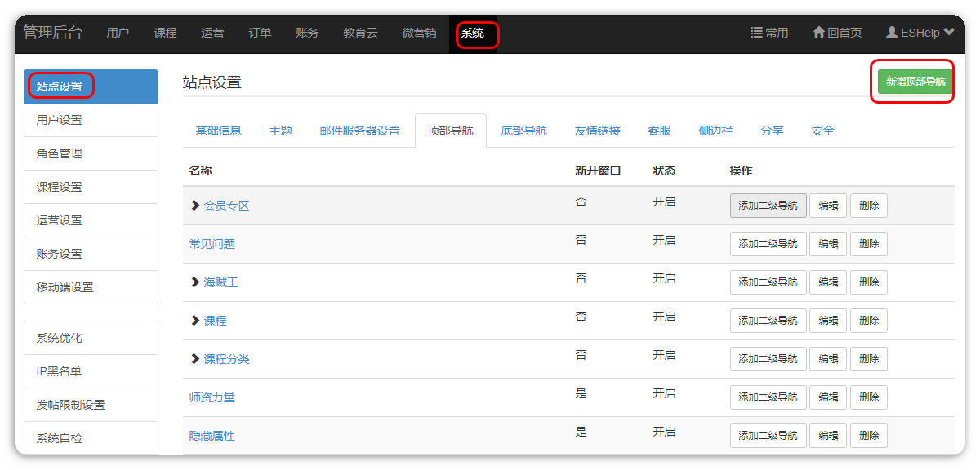
Task: Expand the 课程 row chevron
Action: 195,321
